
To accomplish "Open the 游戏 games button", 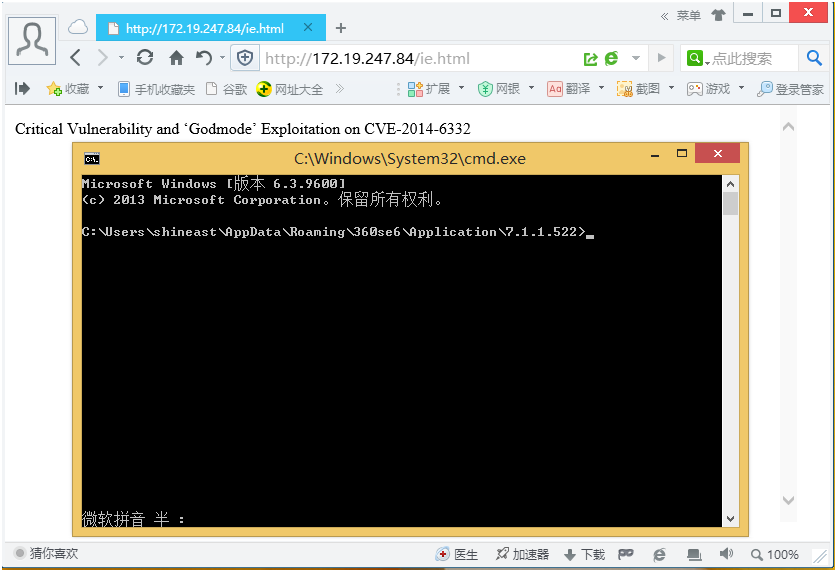I will coord(708,89).
